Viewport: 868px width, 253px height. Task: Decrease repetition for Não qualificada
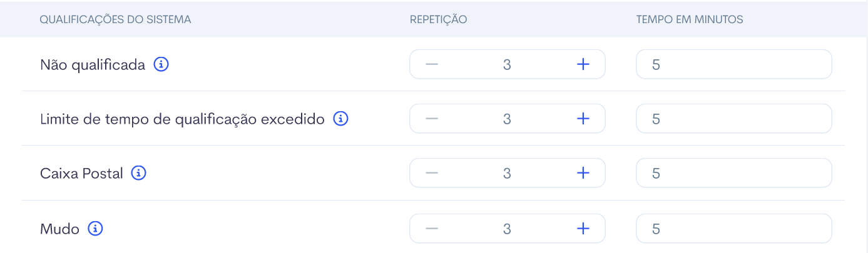click(x=432, y=64)
